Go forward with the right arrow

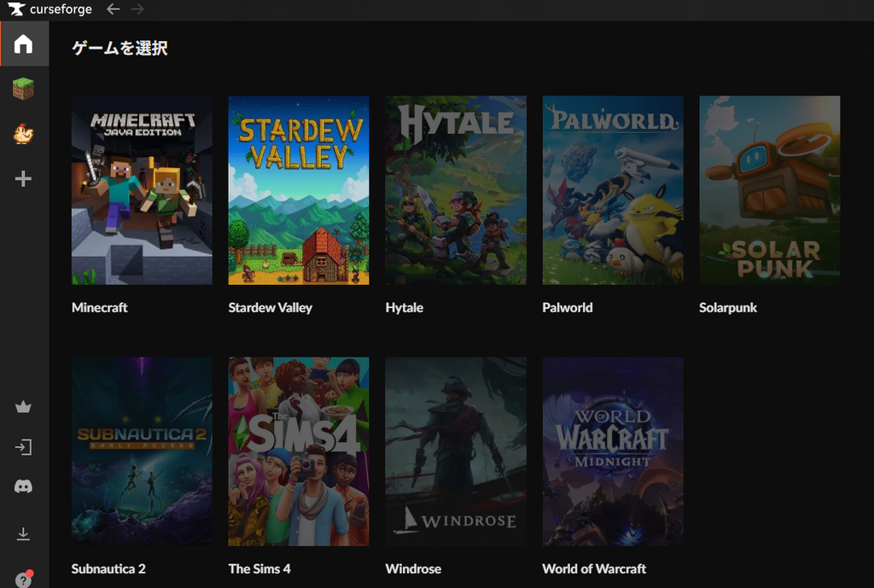(x=137, y=9)
